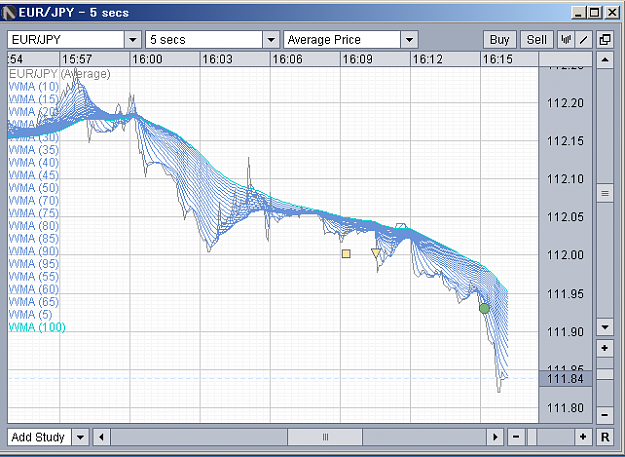Select the line drawing tool icon
Viewport: 625px width, 457px height.
click(x=584, y=39)
